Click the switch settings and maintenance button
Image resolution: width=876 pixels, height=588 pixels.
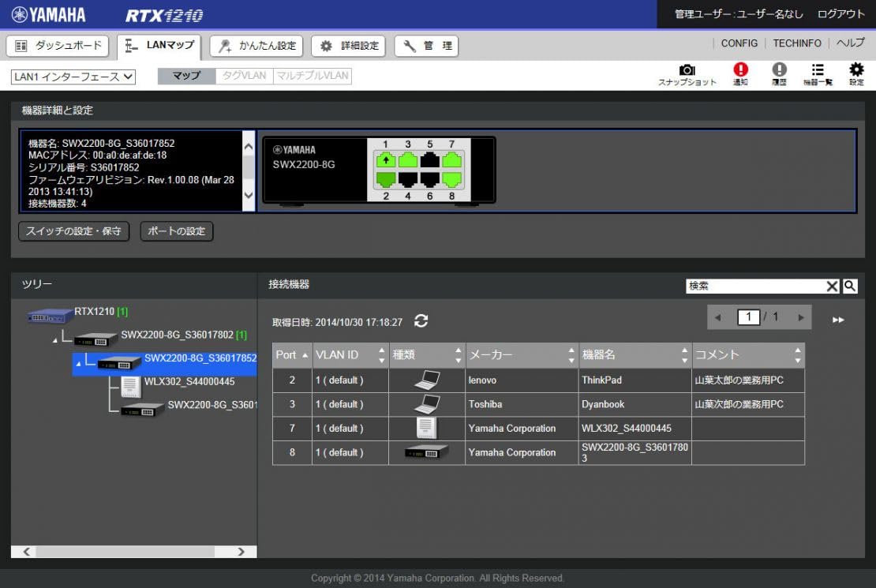tap(73, 230)
